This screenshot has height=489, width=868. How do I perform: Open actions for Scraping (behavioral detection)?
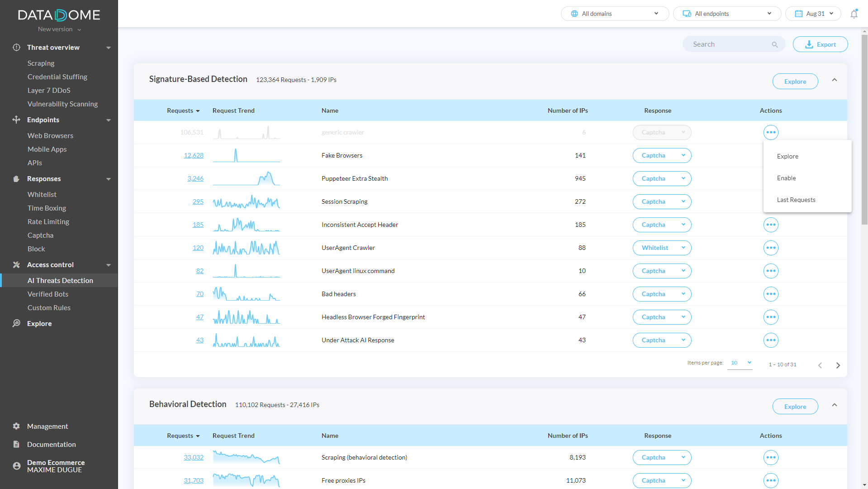(x=771, y=457)
